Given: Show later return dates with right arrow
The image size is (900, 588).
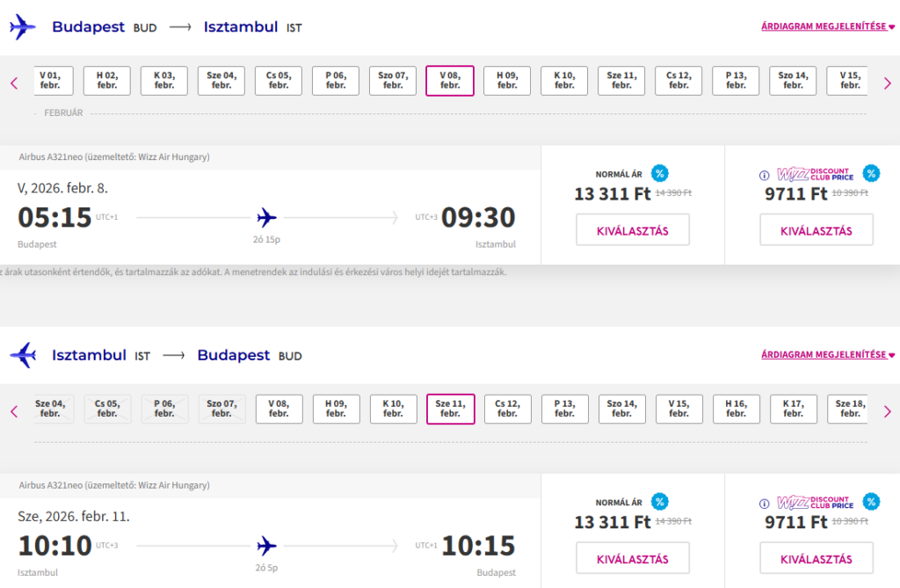Looking at the screenshot, I should [x=887, y=410].
